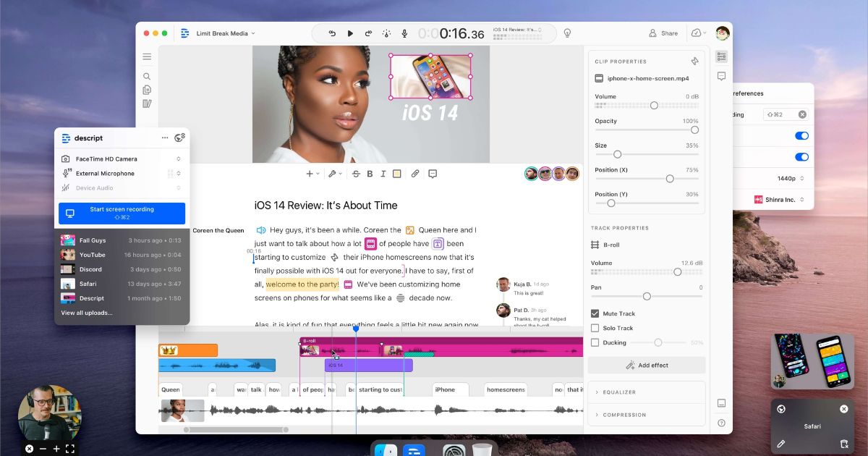The height and width of the screenshot is (456, 868).
Task: Click the purple title marker after 'people have'
Action: 438,244
